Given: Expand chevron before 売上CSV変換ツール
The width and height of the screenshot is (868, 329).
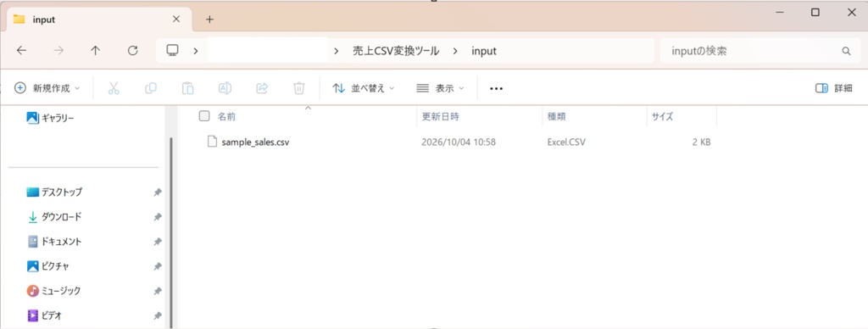Looking at the screenshot, I should pos(337,51).
